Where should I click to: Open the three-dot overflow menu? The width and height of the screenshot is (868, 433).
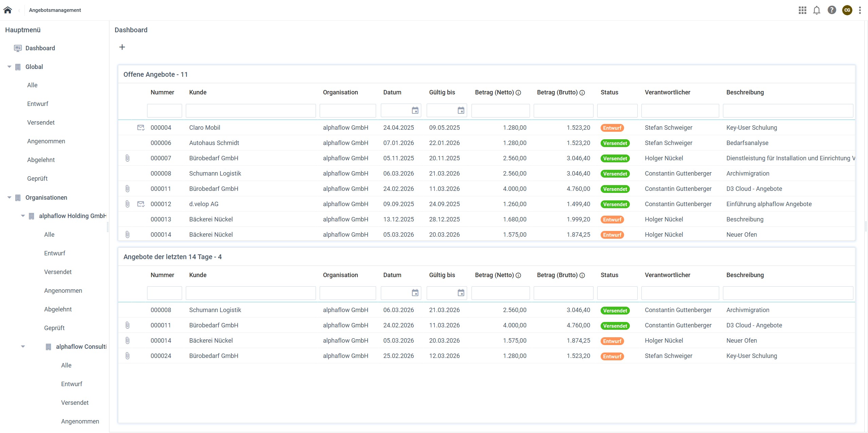click(x=860, y=10)
